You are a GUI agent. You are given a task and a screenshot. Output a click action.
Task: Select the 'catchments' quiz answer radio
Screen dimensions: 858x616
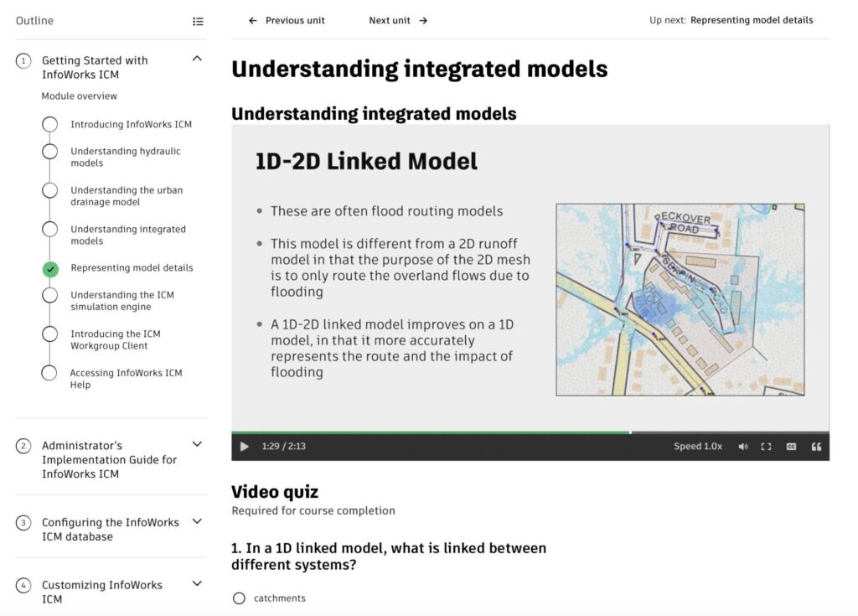point(239,598)
